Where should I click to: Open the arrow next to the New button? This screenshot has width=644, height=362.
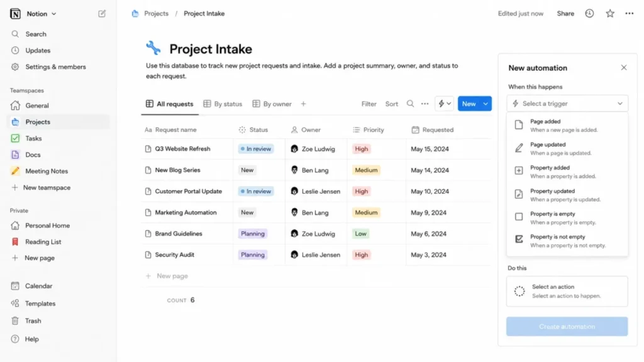pyautogui.click(x=486, y=104)
